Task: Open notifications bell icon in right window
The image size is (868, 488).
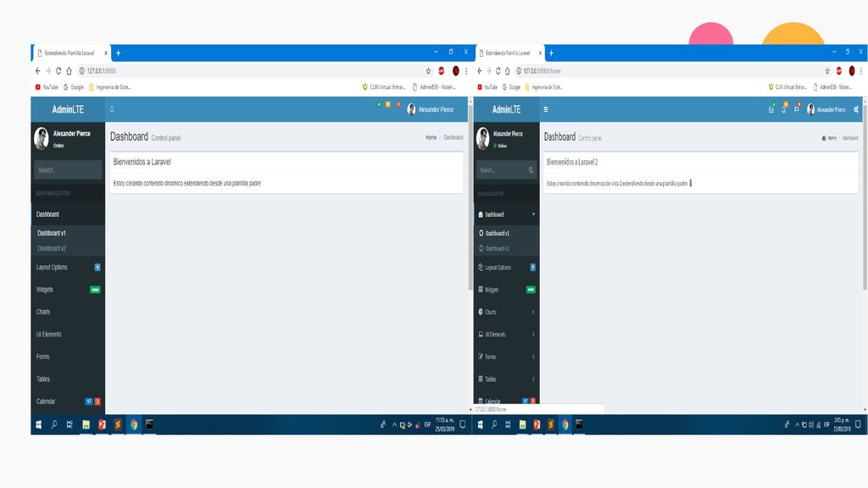Action: (x=784, y=109)
